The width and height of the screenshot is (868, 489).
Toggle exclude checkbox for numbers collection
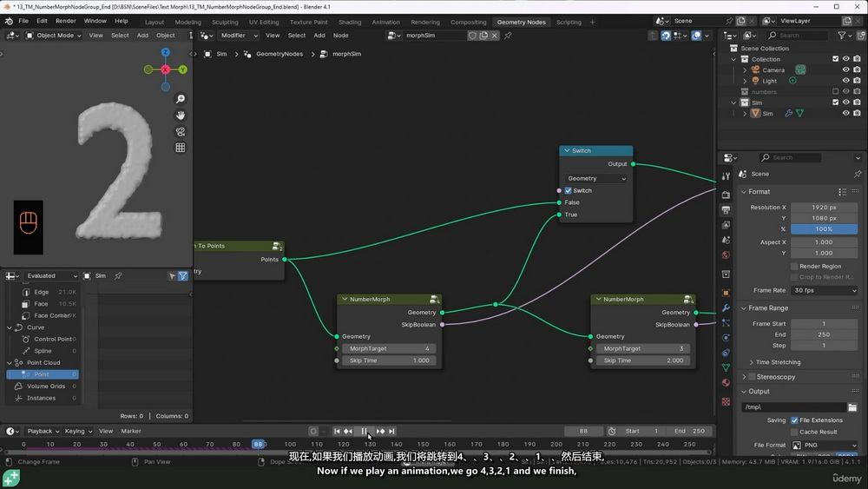(x=835, y=91)
